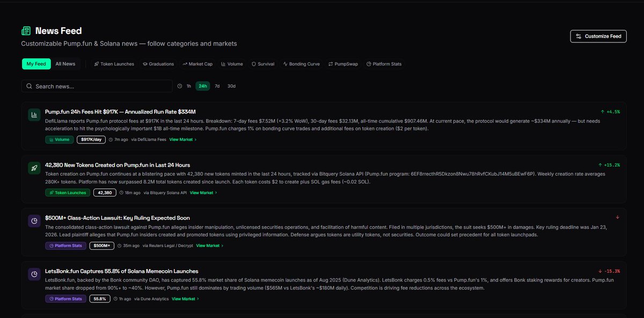Click the 42,380 value badge
644x318 pixels.
click(x=105, y=193)
